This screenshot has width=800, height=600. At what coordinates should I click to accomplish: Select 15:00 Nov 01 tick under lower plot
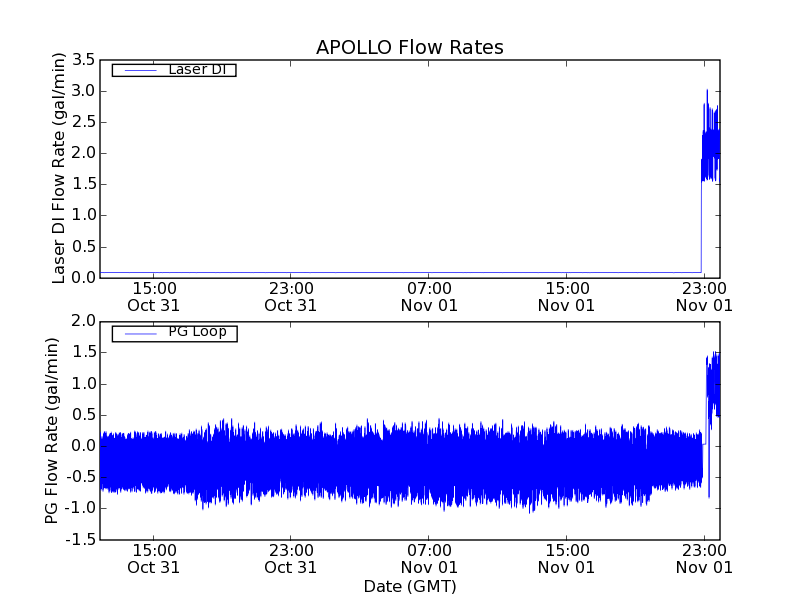pos(566,558)
